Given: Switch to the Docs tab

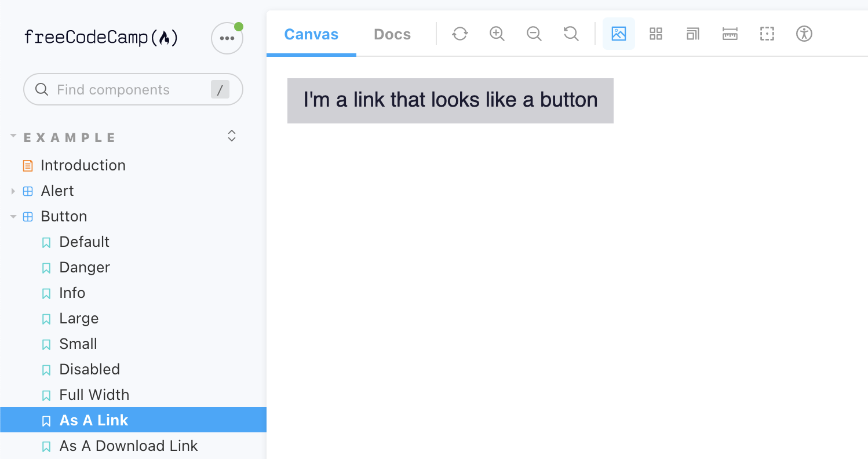Looking at the screenshot, I should click(392, 34).
